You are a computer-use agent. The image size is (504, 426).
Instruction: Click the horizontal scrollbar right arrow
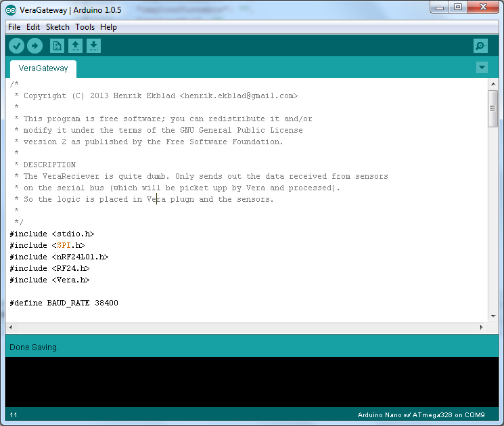coord(481,327)
